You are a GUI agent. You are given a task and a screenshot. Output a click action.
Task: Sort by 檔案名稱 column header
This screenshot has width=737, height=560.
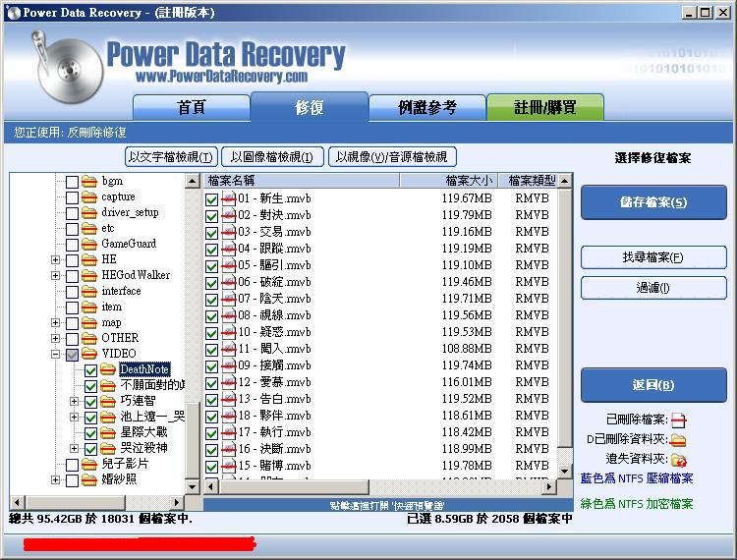pyautogui.click(x=302, y=181)
